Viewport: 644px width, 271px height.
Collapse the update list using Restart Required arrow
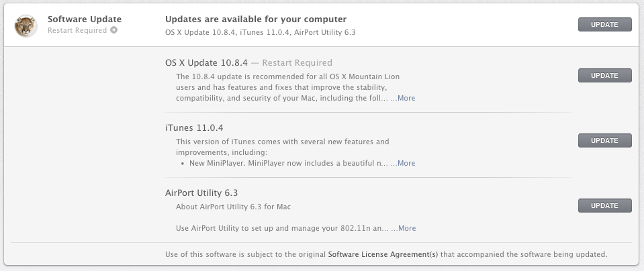[x=113, y=30]
